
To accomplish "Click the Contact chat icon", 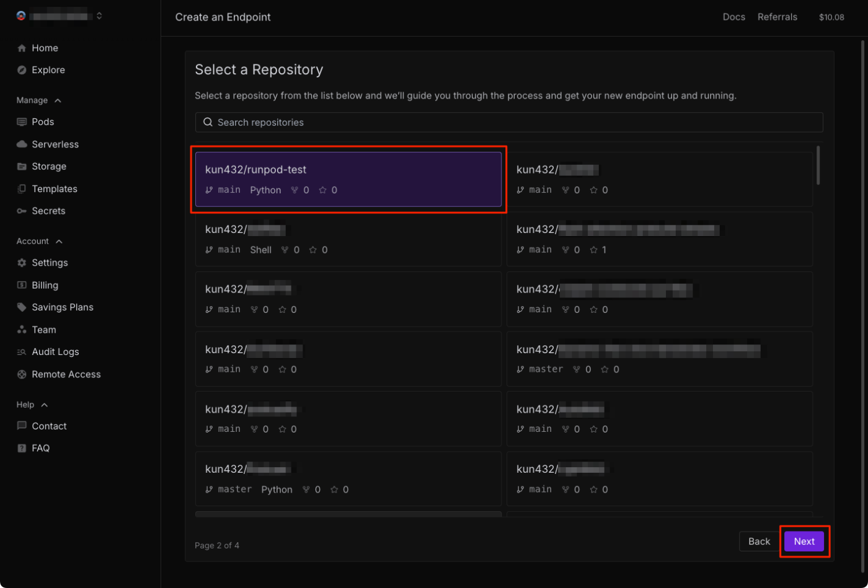I will pos(22,426).
